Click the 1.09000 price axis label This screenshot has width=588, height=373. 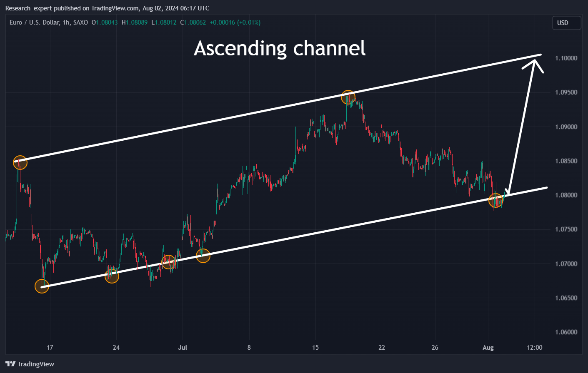(566, 127)
